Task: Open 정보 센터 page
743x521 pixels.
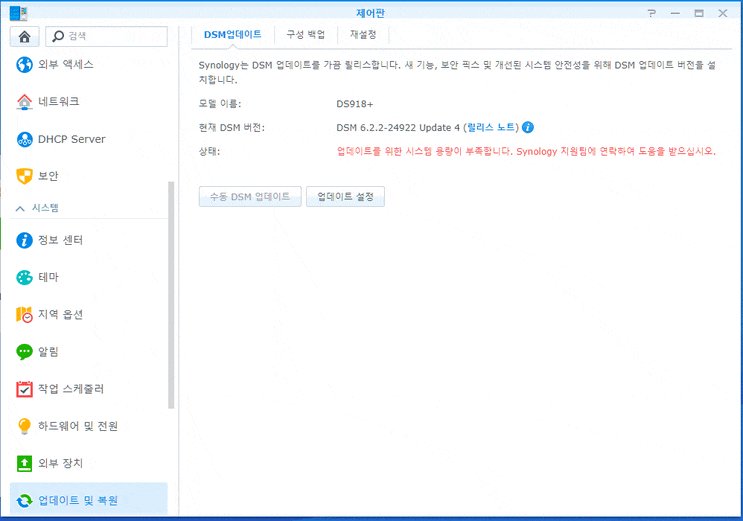Action: point(89,240)
